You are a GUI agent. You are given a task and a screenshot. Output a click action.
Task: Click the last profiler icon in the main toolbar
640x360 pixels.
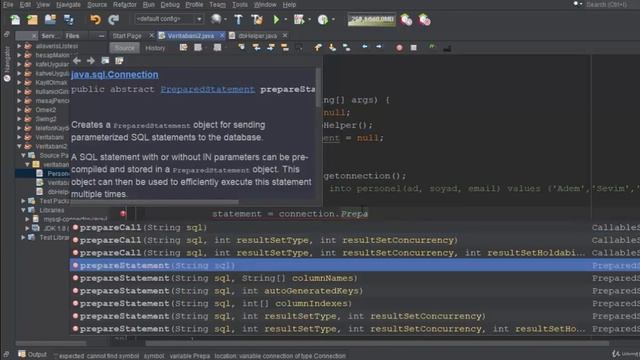tap(424, 20)
